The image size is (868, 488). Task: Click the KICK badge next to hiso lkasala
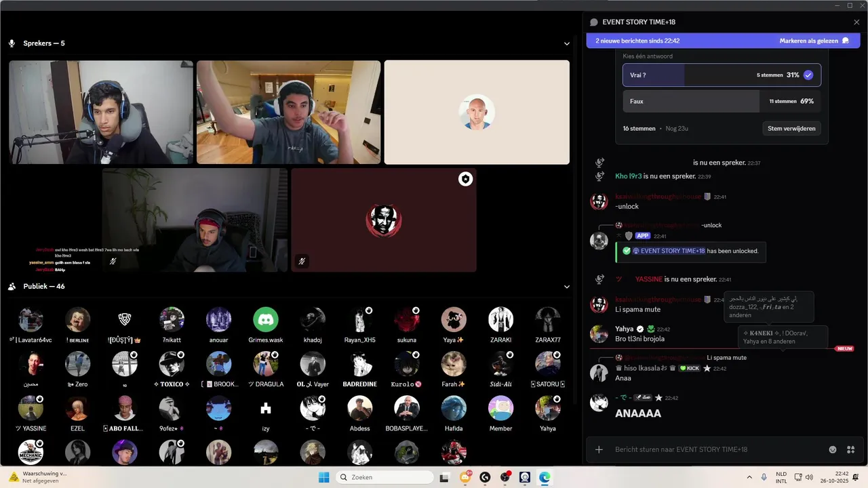click(x=690, y=368)
